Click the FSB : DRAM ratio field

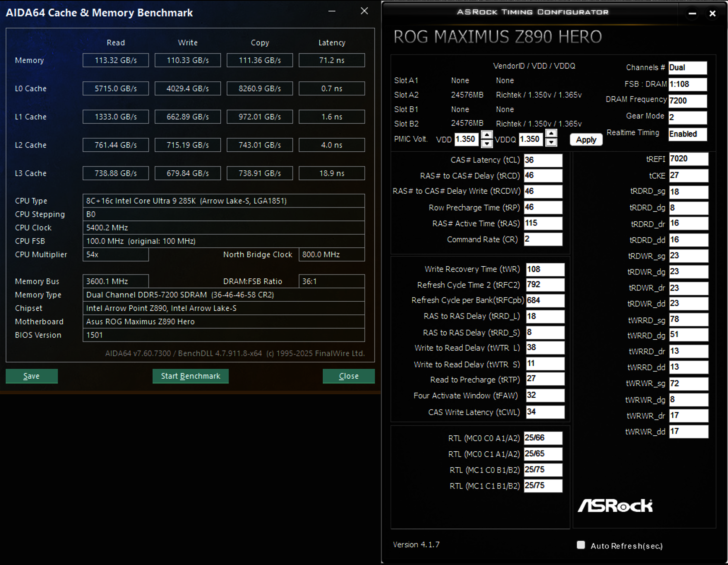point(688,84)
